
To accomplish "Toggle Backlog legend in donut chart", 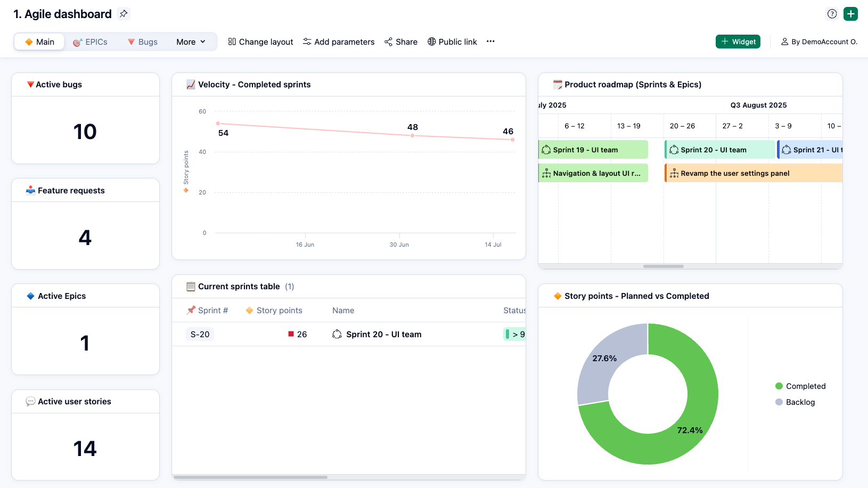I will click(795, 402).
